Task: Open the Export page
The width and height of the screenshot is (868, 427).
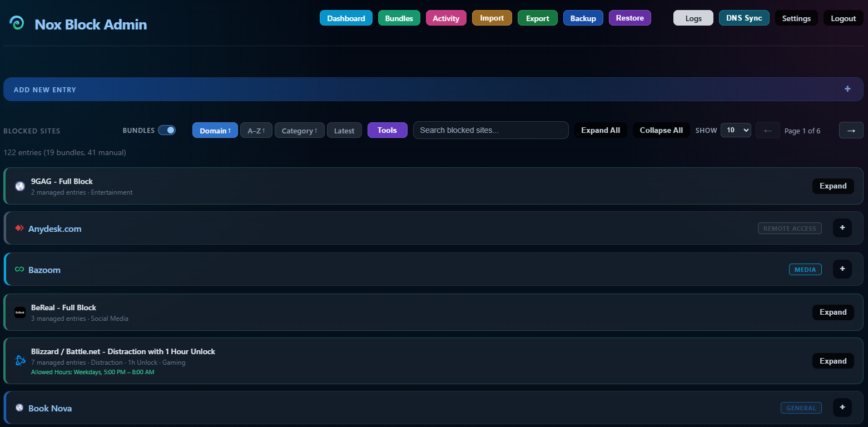Action: pos(538,18)
